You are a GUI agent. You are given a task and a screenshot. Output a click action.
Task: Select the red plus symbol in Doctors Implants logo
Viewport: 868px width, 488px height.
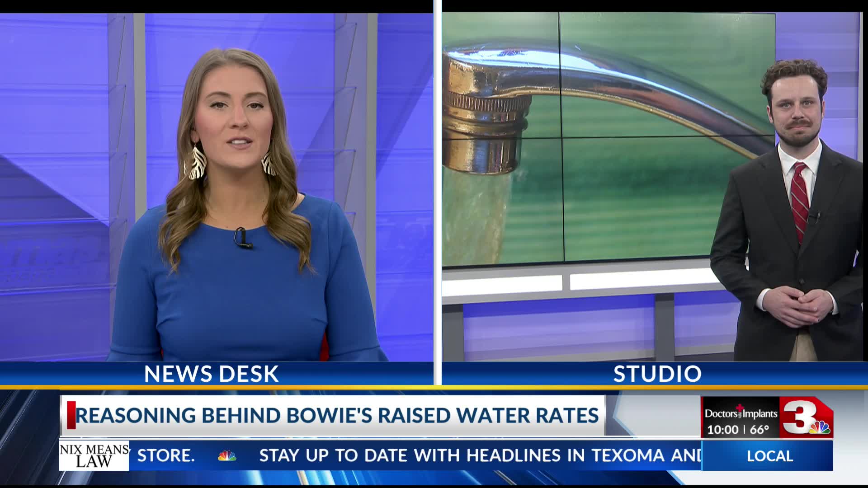pyautogui.click(x=741, y=407)
